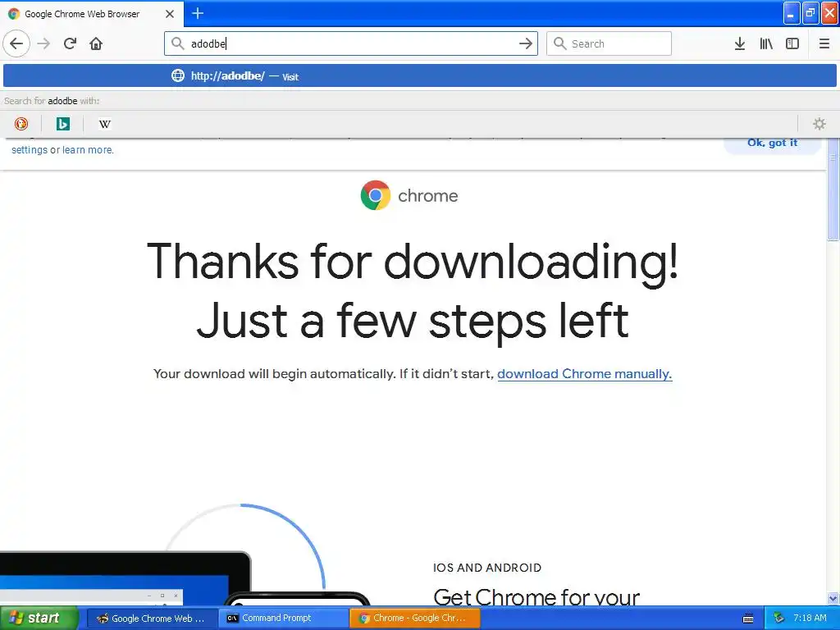Switch to Google Chrome Web taskbar item
The height and width of the screenshot is (630, 840).
pos(151,619)
